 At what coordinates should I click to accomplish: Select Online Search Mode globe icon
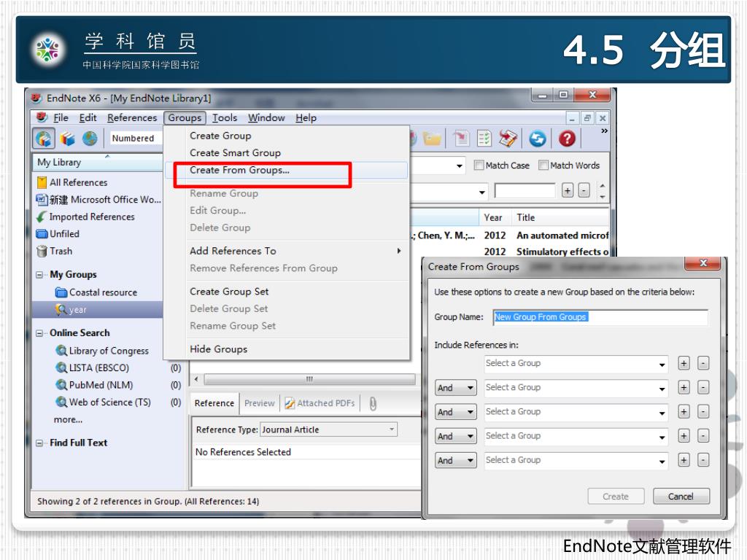click(90, 139)
